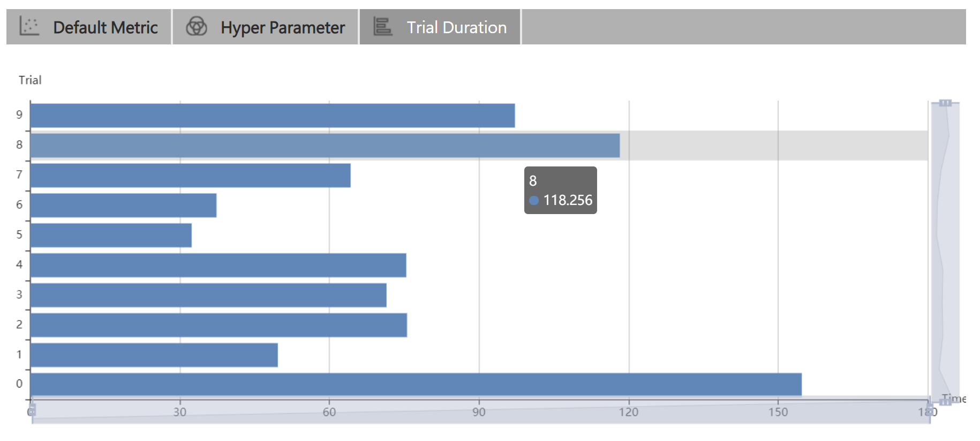The width and height of the screenshot is (980, 441).
Task: Choose the trial 2 duration bar
Action: [218, 325]
